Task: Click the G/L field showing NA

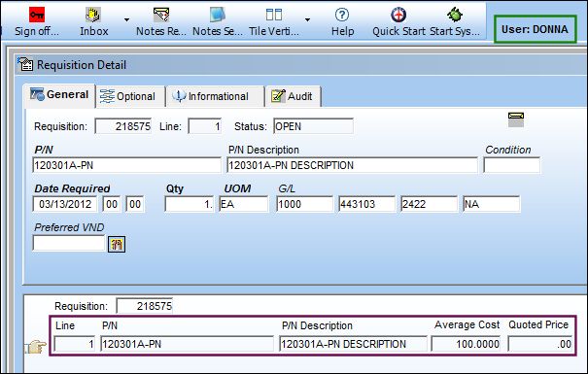Action: [x=491, y=204]
